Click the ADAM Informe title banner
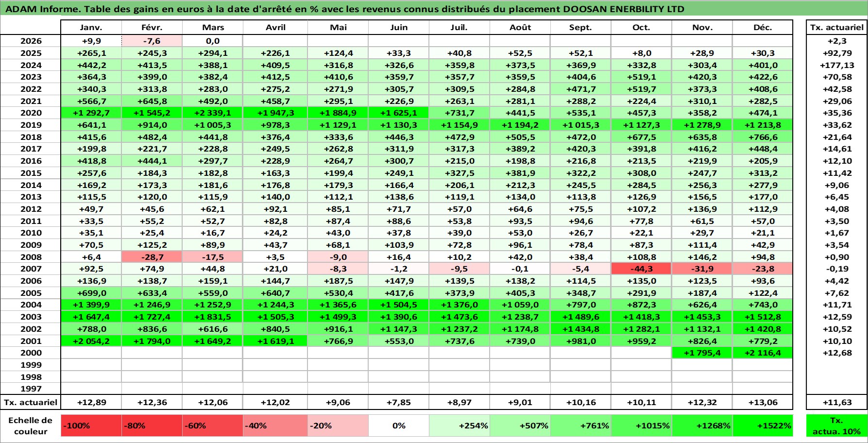This screenshot has height=443, width=868. pos(434,9)
